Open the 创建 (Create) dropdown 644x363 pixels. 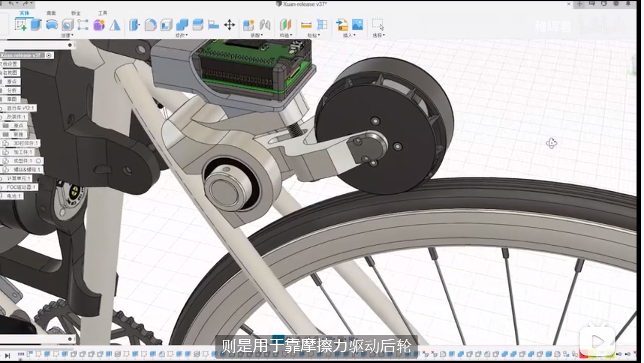coord(67,35)
